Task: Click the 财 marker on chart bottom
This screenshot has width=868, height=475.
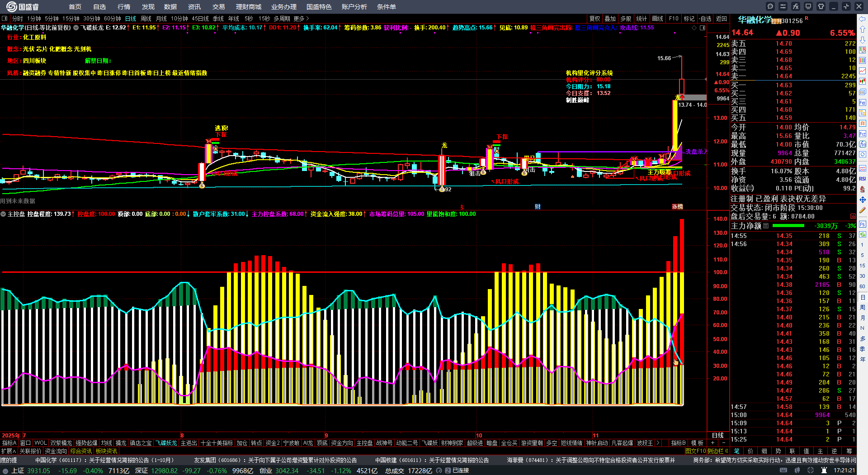Action: (x=538, y=206)
